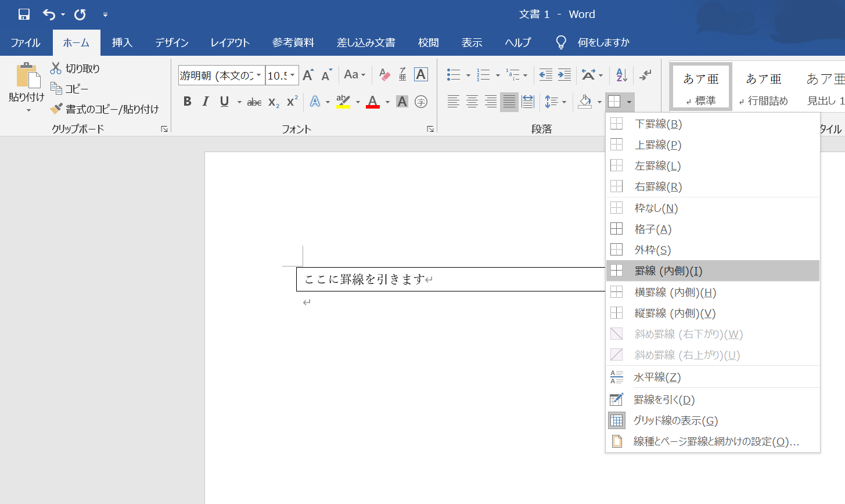Apply a bulleted list
Image resolution: width=845 pixels, height=504 pixels.
454,75
